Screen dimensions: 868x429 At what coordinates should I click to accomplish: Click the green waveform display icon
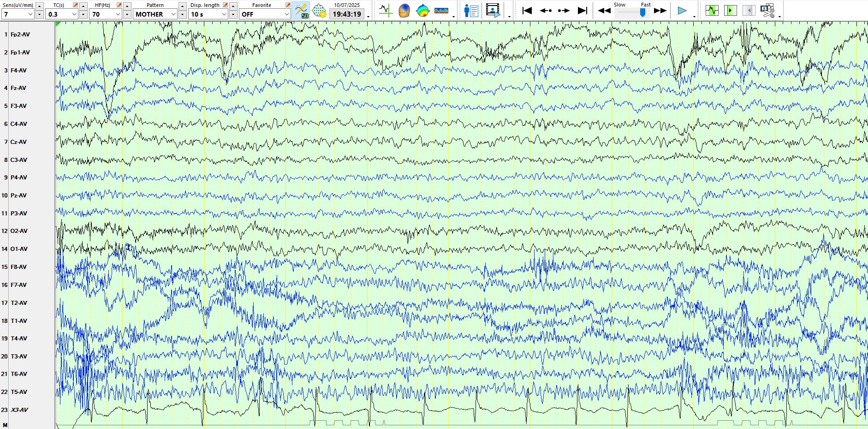tap(712, 10)
